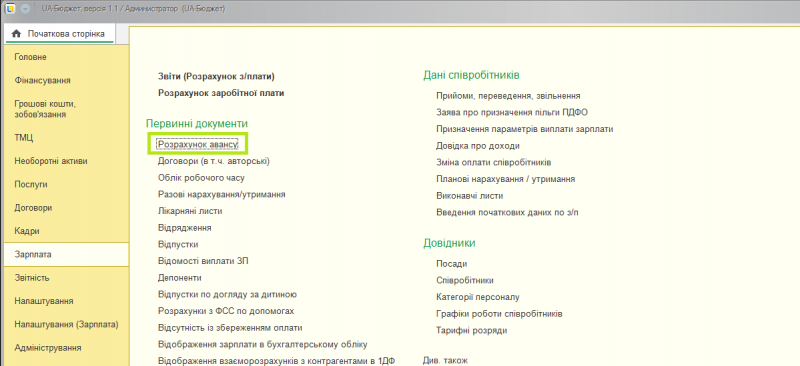Open Заява про призначення пільги ПДФО
This screenshot has height=366, width=800.
coord(512,112)
